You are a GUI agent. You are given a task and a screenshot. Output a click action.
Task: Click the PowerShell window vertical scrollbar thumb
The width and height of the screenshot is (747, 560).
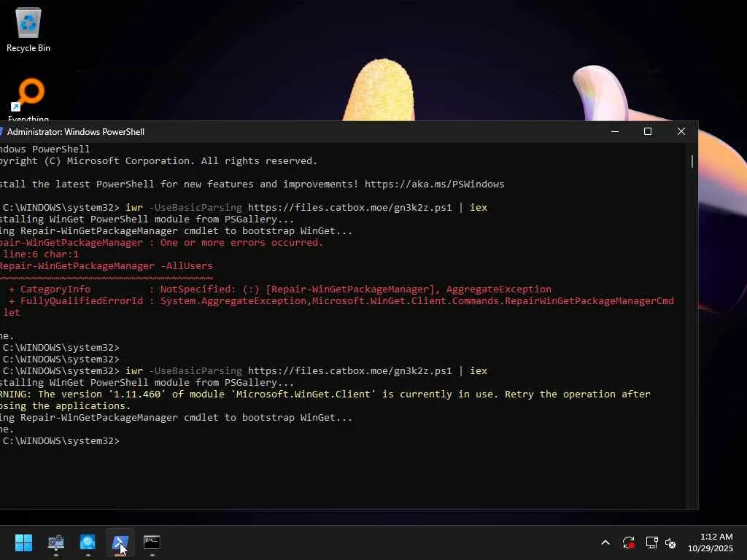[692, 161]
